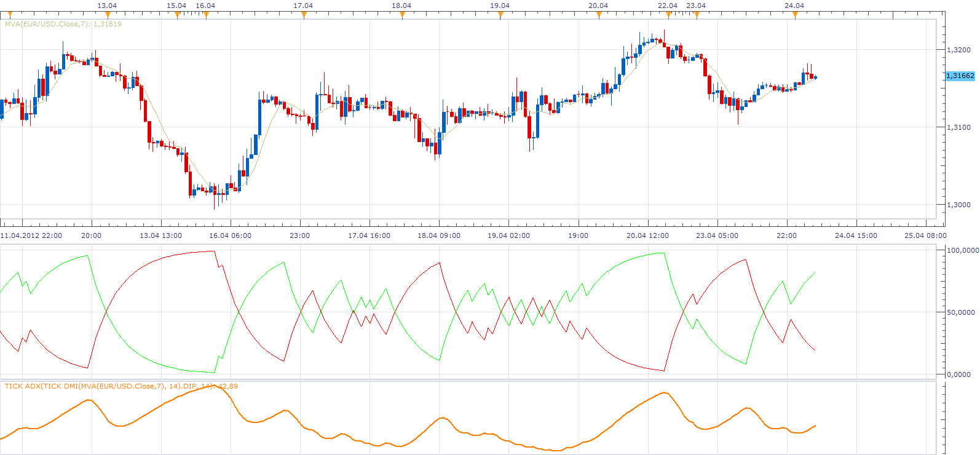Select the 17.04 day marker triangle
980x455 pixels.
tap(304, 15)
